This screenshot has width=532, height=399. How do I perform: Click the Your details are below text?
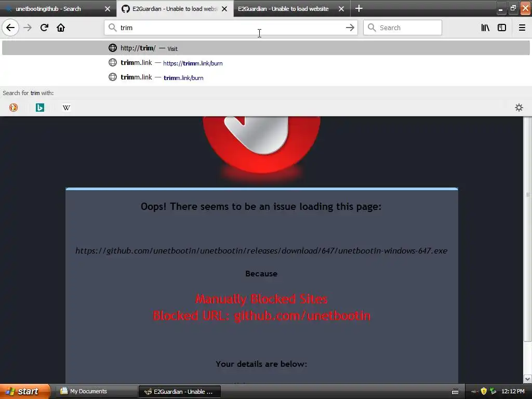click(261, 364)
